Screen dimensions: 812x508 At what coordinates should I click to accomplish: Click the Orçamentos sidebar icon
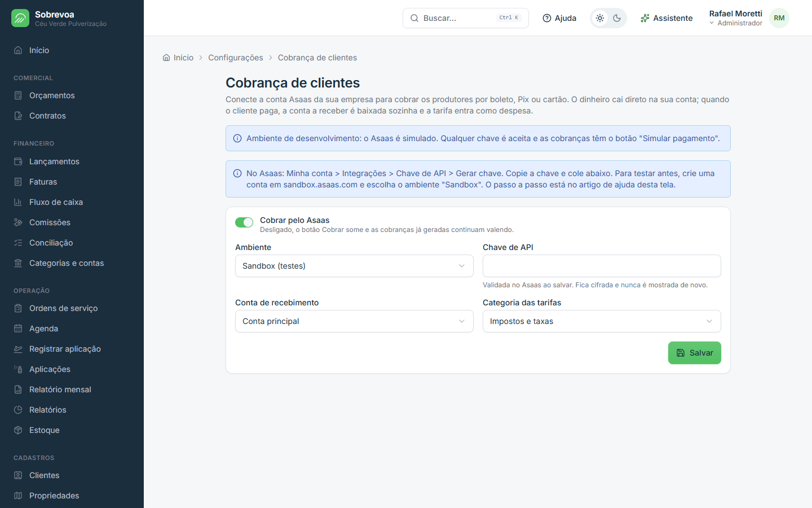point(18,95)
